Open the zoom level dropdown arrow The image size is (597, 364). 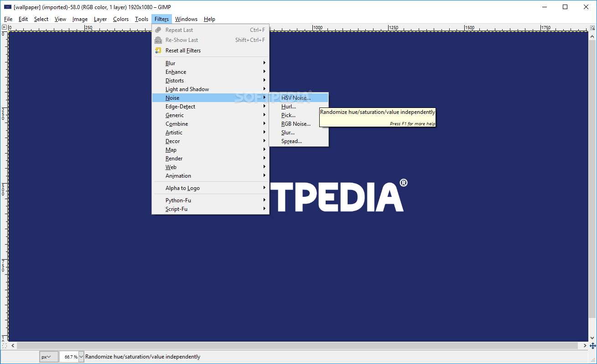click(81, 357)
